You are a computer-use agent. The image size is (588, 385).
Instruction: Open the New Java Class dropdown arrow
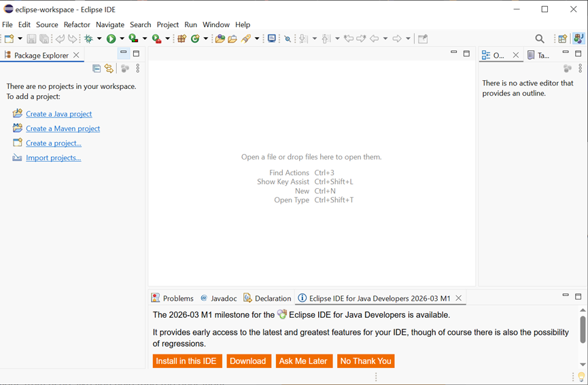(205, 39)
